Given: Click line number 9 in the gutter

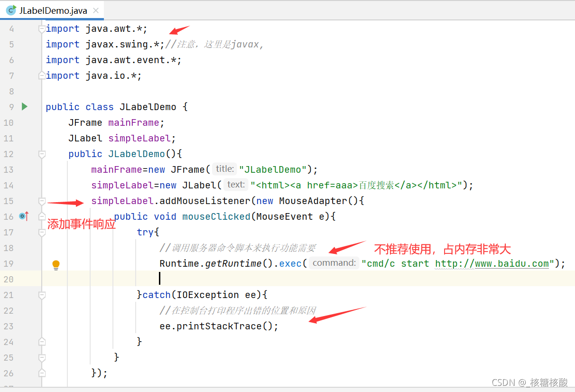Looking at the screenshot, I should click(x=11, y=107).
